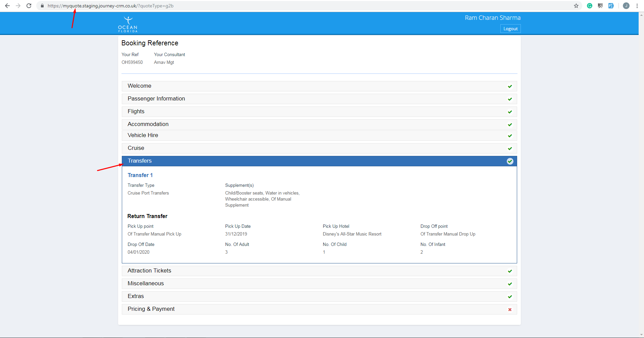Open the Chrome three-dot menu
This screenshot has width=644, height=338.
pyautogui.click(x=637, y=6)
